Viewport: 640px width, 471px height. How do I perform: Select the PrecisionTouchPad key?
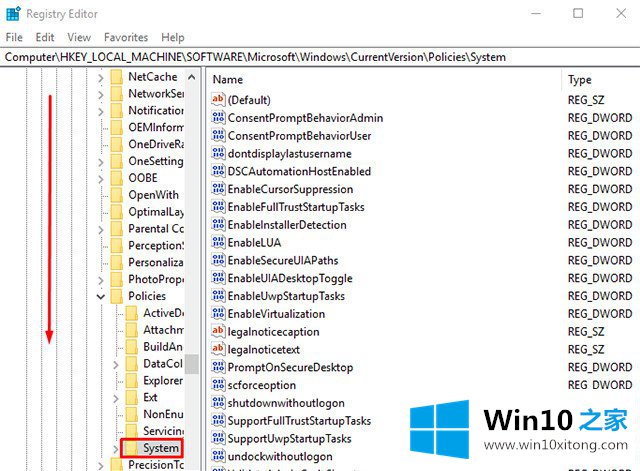[x=156, y=465]
